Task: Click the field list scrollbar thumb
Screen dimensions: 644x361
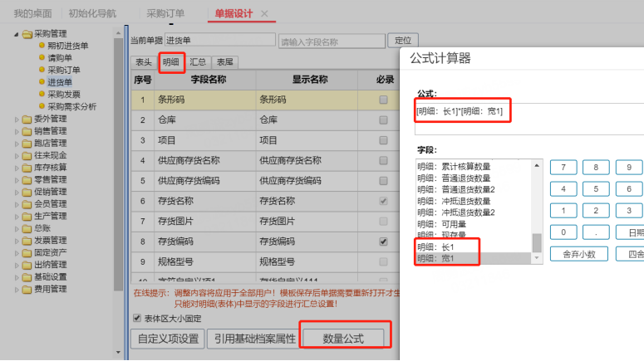Action: [x=537, y=243]
